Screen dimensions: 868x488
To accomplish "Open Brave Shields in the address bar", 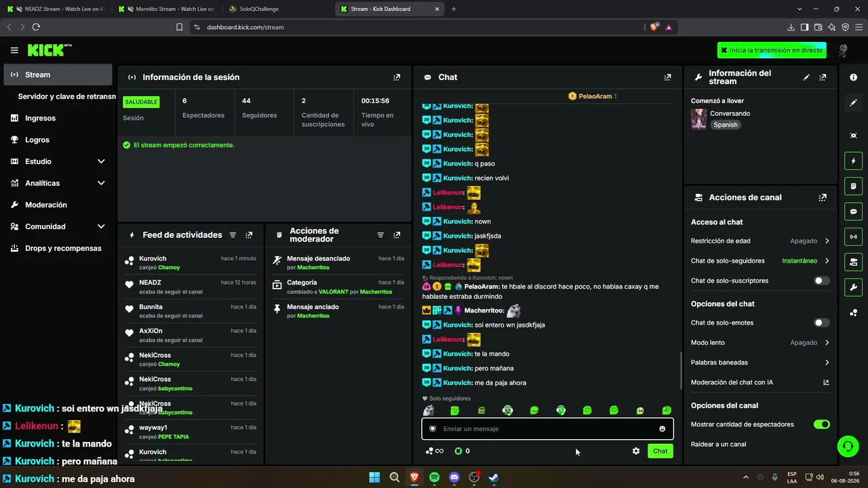I will click(x=654, y=27).
